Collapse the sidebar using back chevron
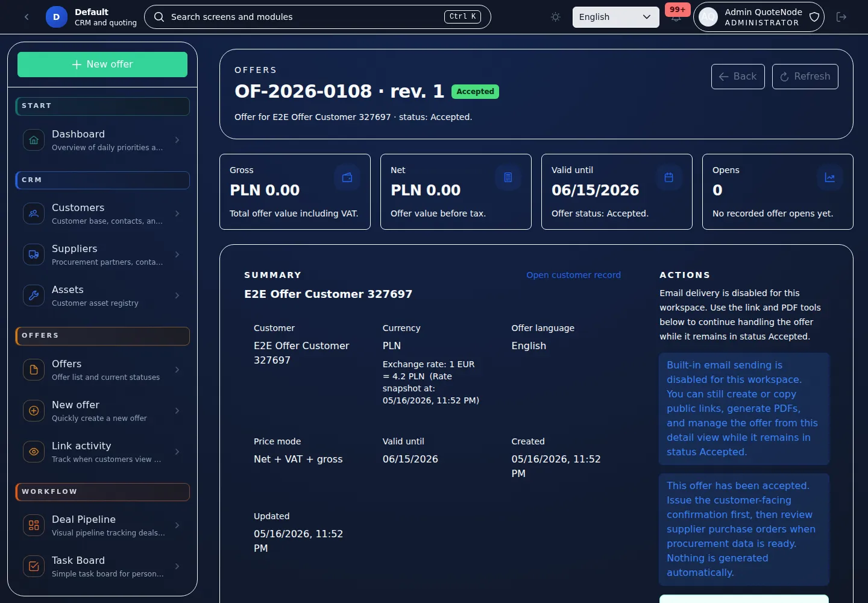The height and width of the screenshot is (603, 868). [27, 17]
